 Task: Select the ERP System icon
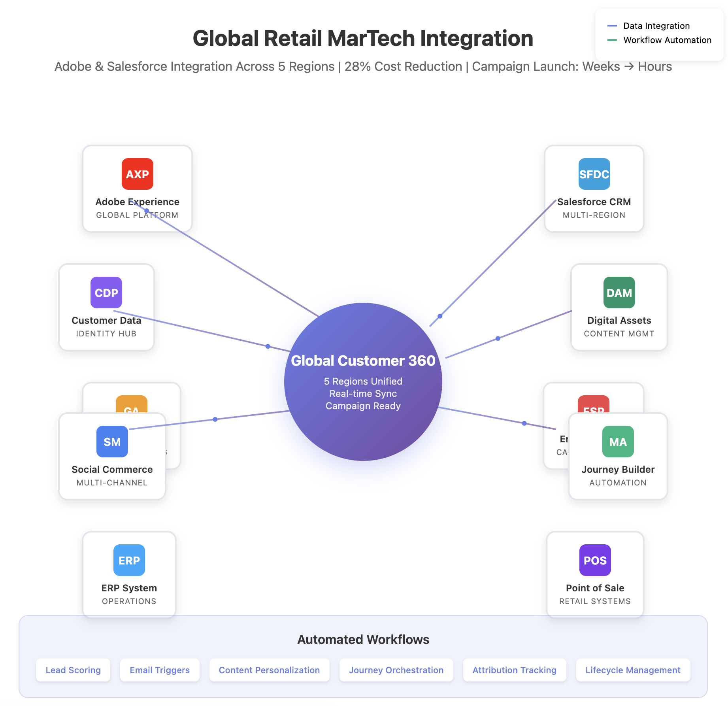[x=129, y=560]
